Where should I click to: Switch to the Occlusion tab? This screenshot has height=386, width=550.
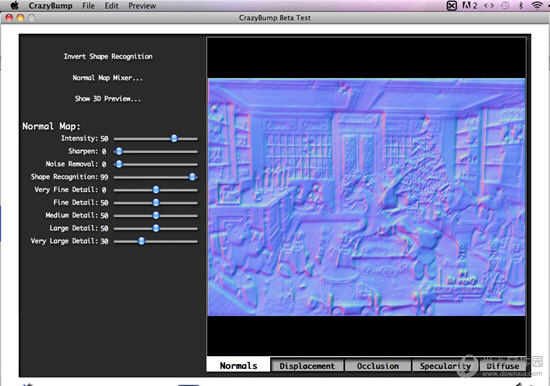click(x=378, y=366)
